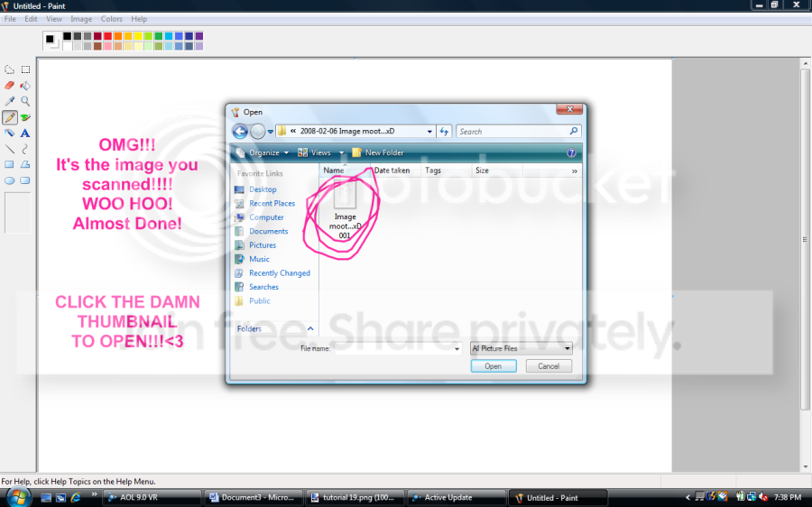
Task: Select the Curve tool
Action: [25, 149]
